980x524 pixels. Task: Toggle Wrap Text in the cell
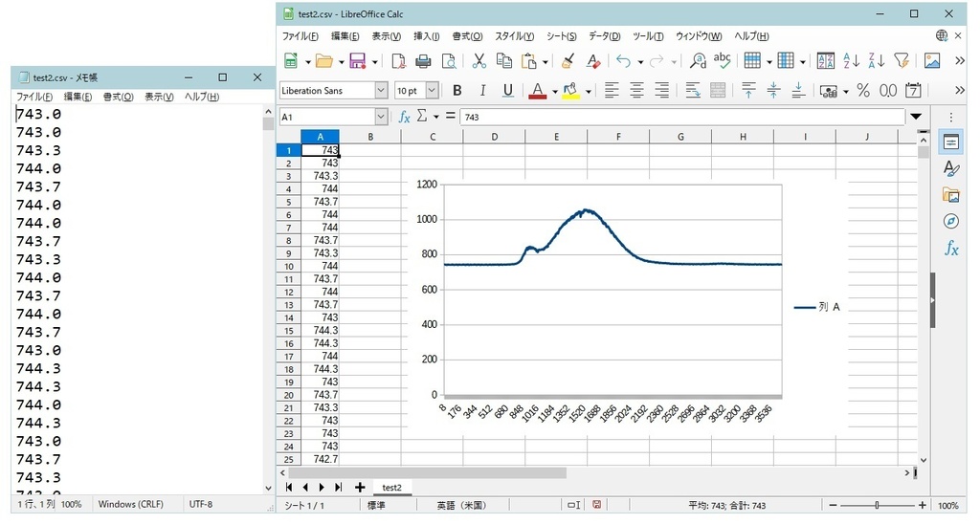693,91
